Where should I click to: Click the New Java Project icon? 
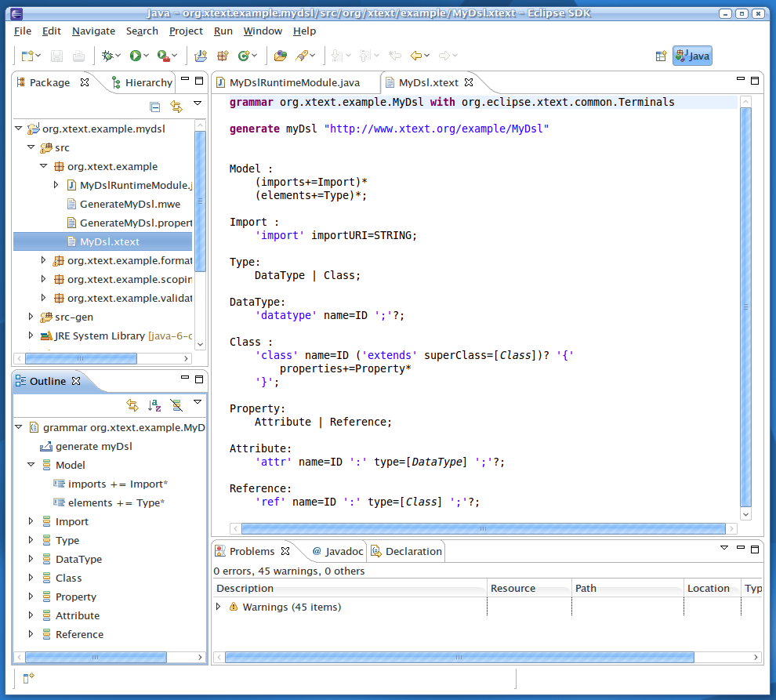click(x=201, y=56)
